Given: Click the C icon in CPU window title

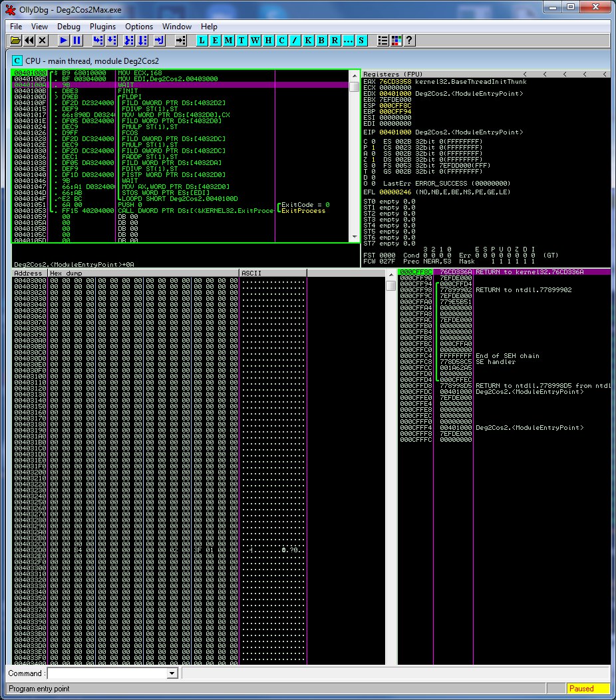Looking at the screenshot, I should 17,61.
